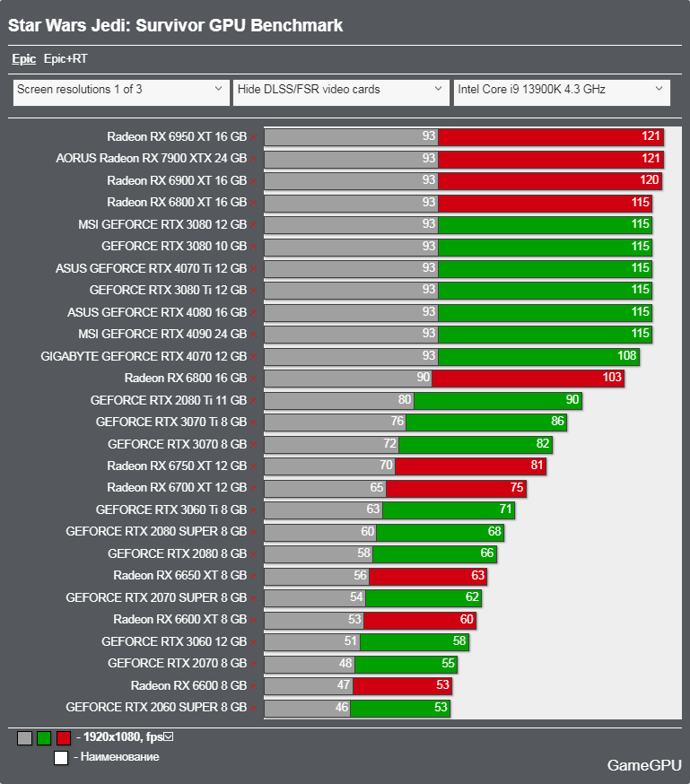Remove MSI GEFORCE RTX 3080 12 GB via red x

[254, 225]
